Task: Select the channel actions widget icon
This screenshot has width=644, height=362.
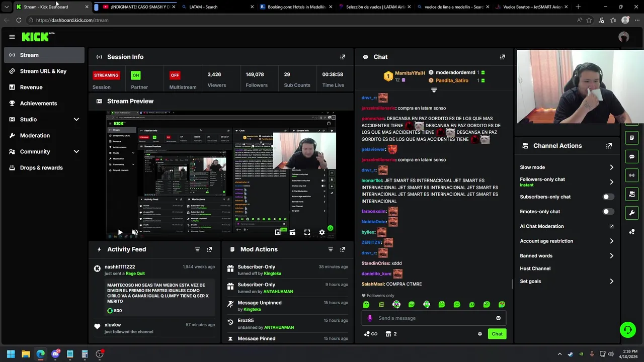Action: tap(632, 194)
